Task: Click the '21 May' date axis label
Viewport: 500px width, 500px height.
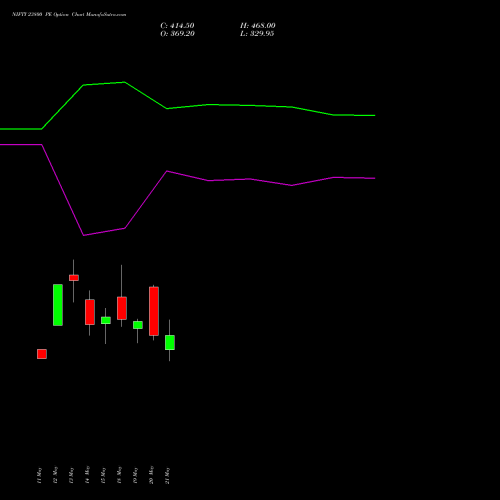Action: [x=167, y=475]
